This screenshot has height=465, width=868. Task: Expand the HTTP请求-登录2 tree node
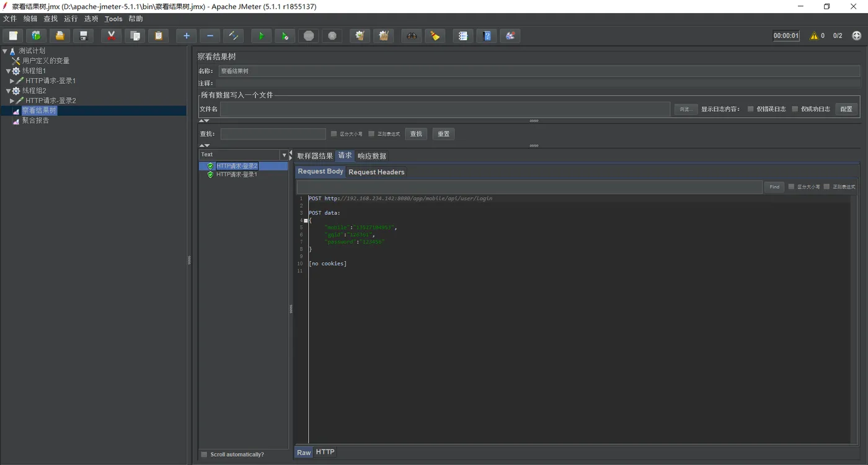click(x=12, y=100)
